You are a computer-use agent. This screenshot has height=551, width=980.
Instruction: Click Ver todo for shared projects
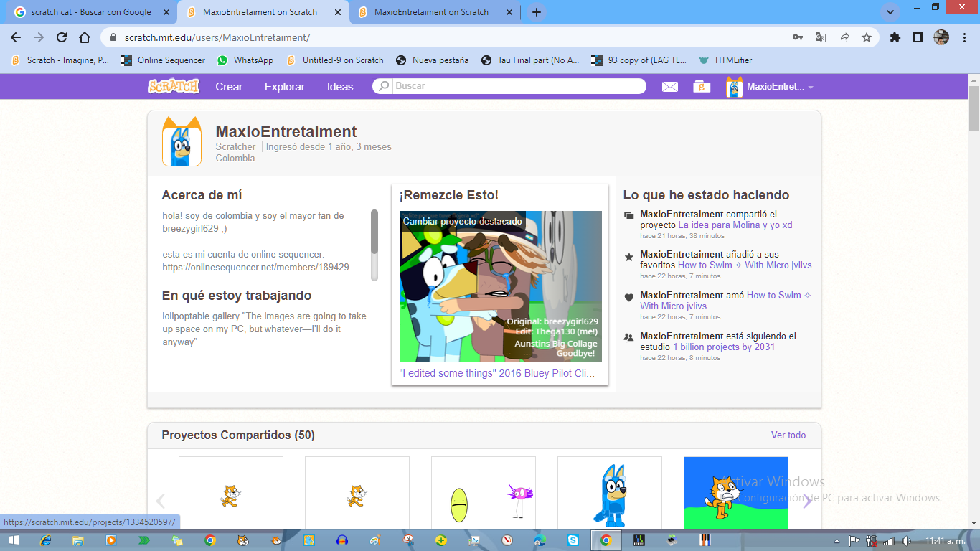[x=788, y=435]
